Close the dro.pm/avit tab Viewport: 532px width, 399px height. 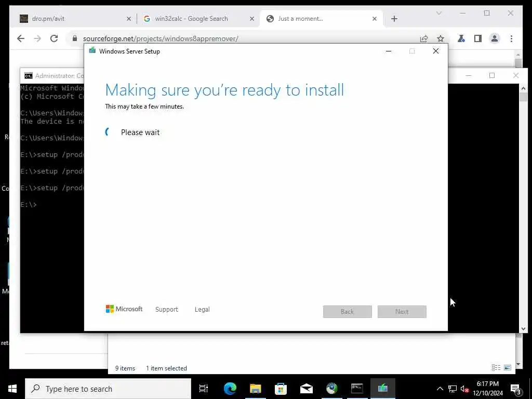tap(129, 19)
